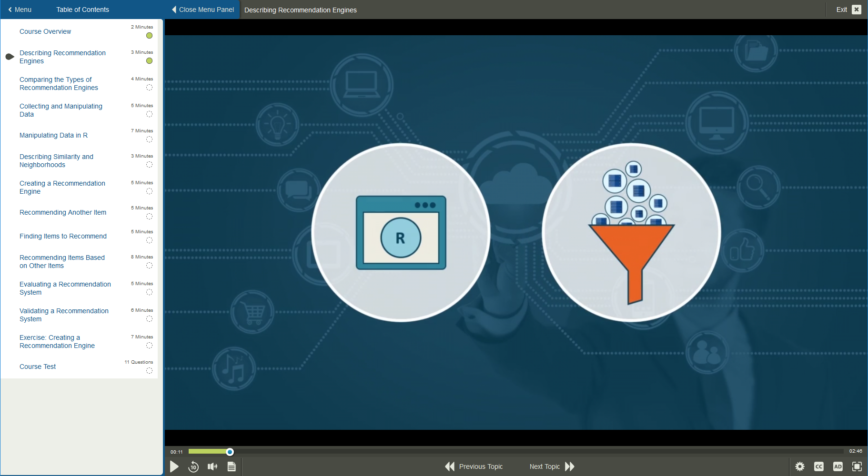Open player settings gear icon

pos(800,467)
